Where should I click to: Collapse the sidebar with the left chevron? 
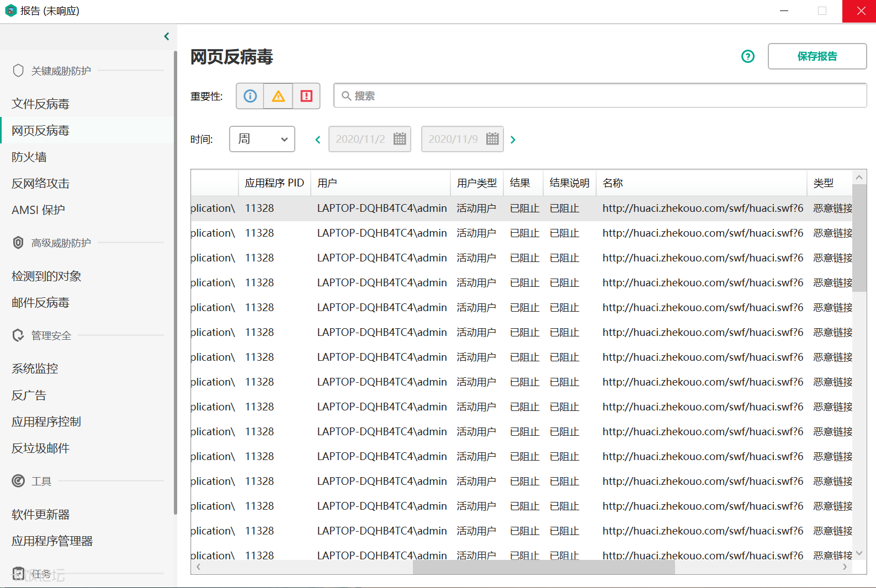click(166, 36)
